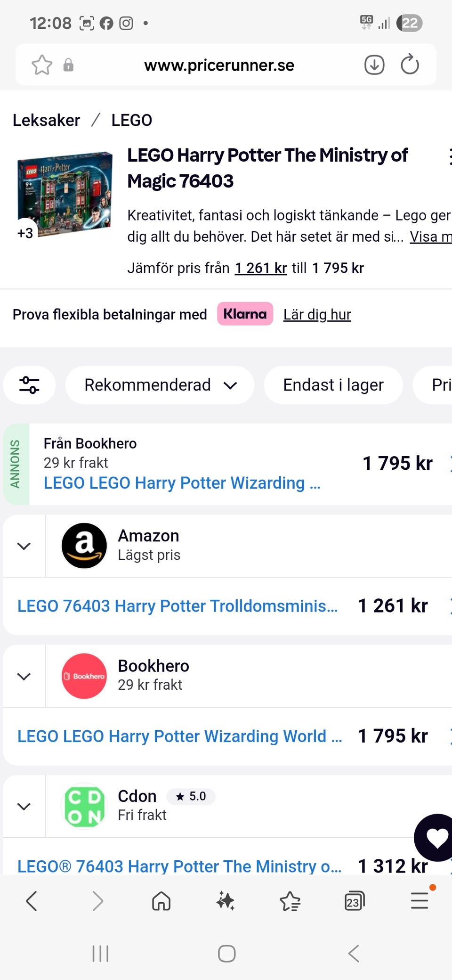
Task: Reload the page with refresh icon
Action: click(410, 65)
